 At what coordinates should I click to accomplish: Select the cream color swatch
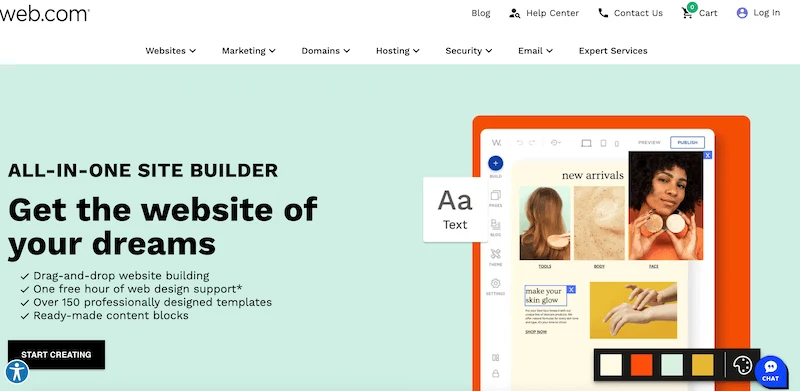[611, 365]
